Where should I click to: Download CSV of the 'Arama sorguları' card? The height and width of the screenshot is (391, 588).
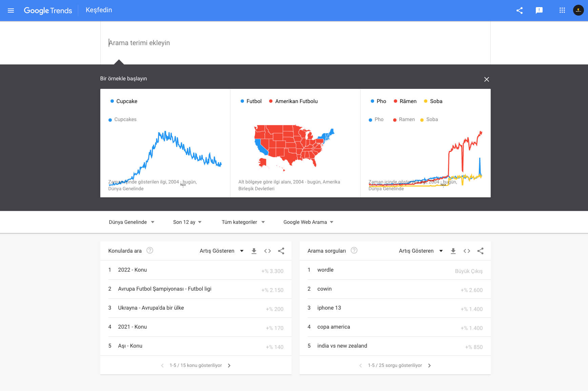[453, 251]
